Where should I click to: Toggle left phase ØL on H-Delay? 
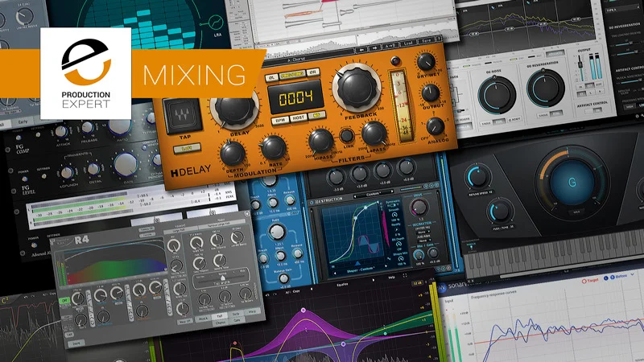click(271, 77)
